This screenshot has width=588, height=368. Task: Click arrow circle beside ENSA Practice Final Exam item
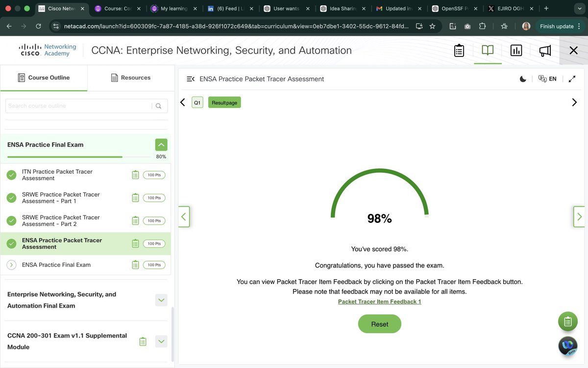[12, 265]
